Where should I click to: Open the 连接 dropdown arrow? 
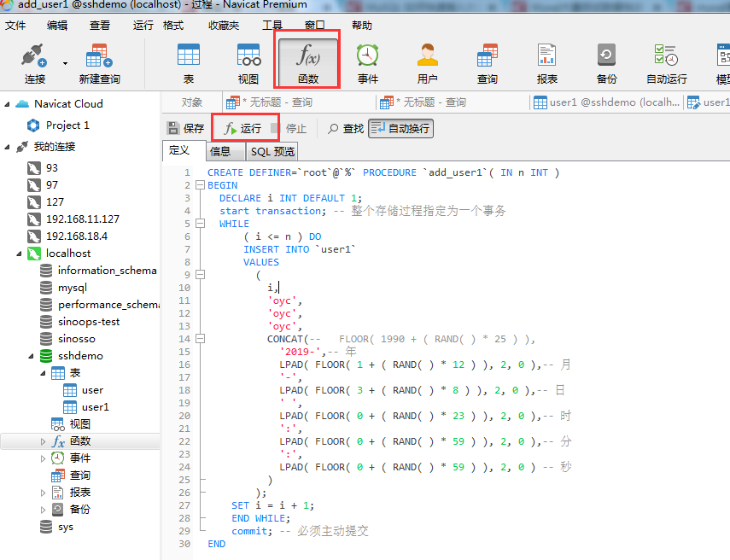click(65, 63)
